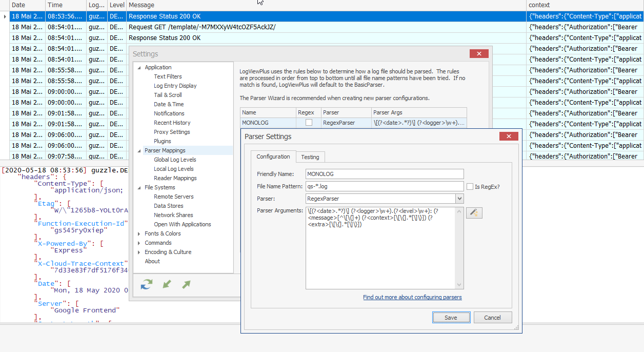Click the context column header
The width and height of the screenshot is (644, 352).
(585, 5)
